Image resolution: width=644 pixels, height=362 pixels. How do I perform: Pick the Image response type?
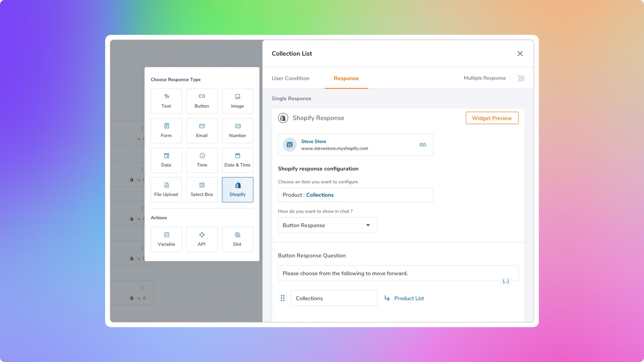click(x=237, y=101)
